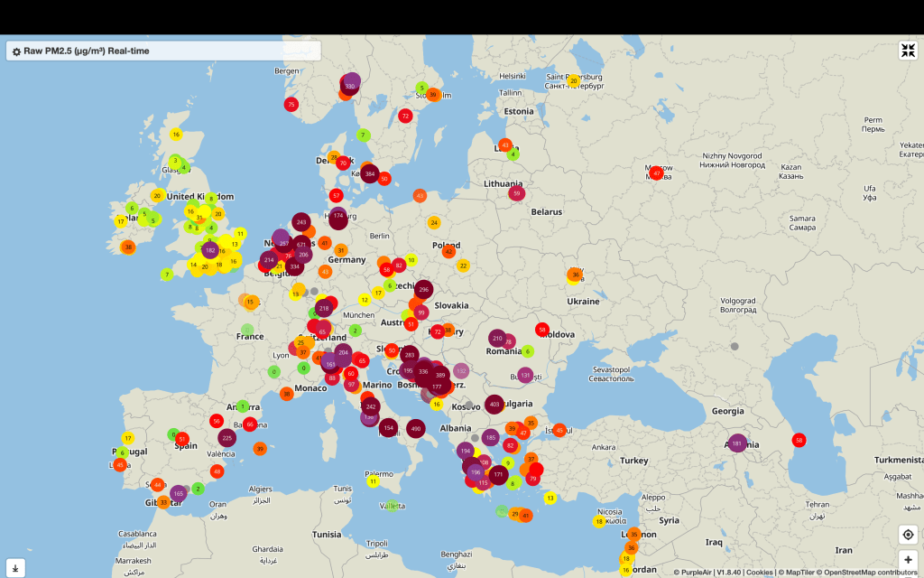Center map on my current location
Image resolution: width=924 pixels, height=578 pixels.
coord(908,535)
